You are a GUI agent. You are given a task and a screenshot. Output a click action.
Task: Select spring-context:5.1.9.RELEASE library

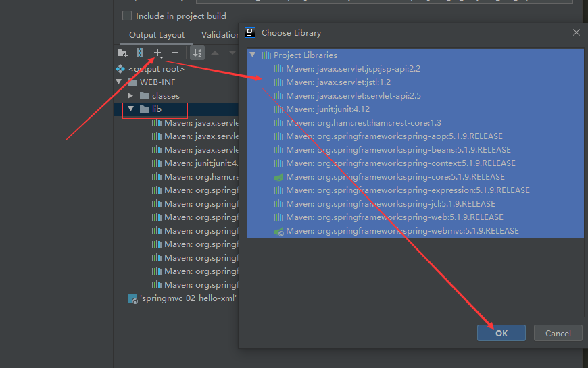[401, 163]
